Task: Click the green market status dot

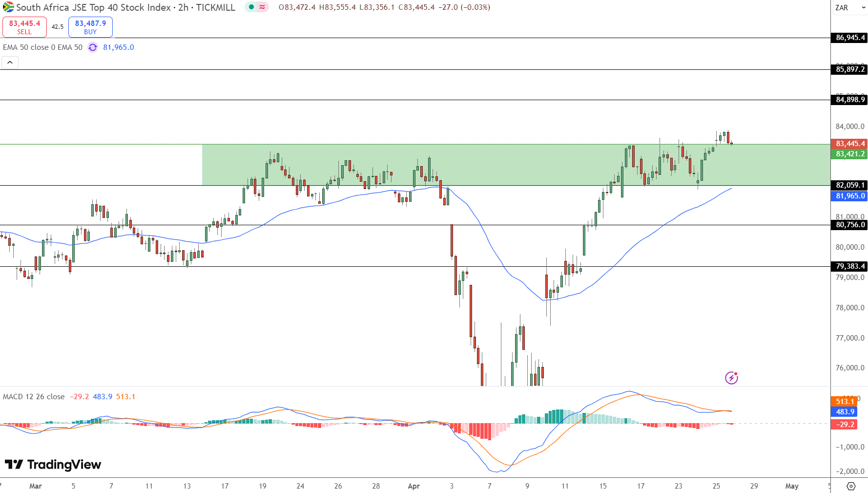Action: click(251, 7)
